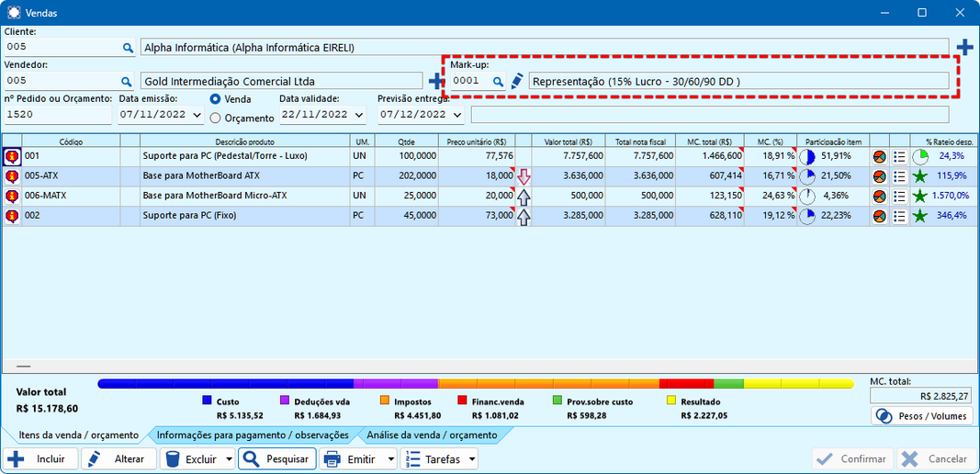Open pie chart icon for 005-ATX row
Screen dimensions: 980x474
(879, 176)
